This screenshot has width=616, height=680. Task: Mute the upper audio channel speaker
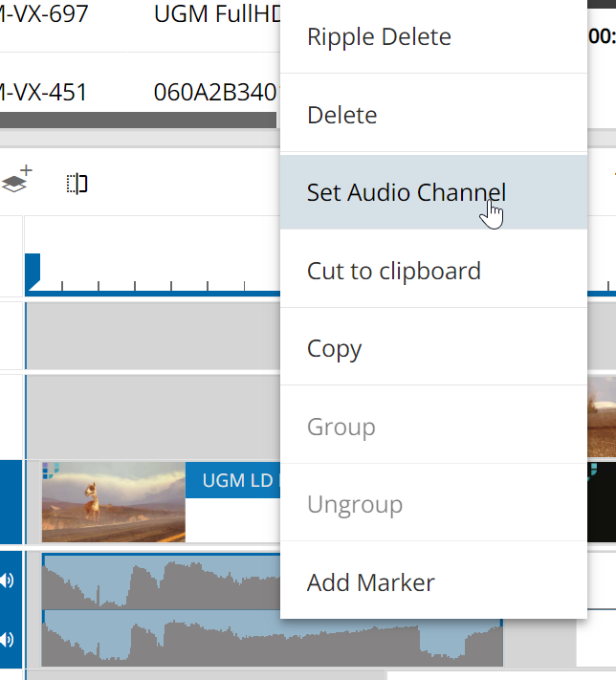tap(8, 581)
